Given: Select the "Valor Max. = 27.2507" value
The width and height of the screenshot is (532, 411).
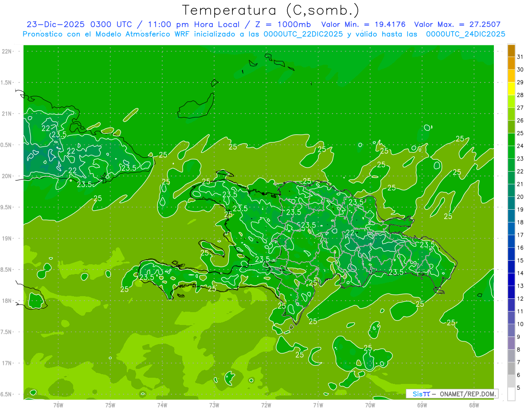Looking at the screenshot, I should coord(458,25).
